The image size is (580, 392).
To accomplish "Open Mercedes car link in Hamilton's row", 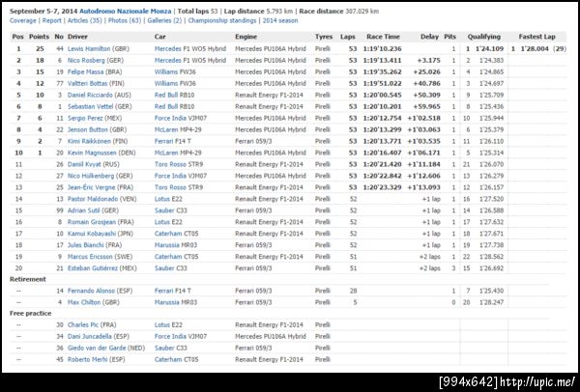I will (x=168, y=49).
